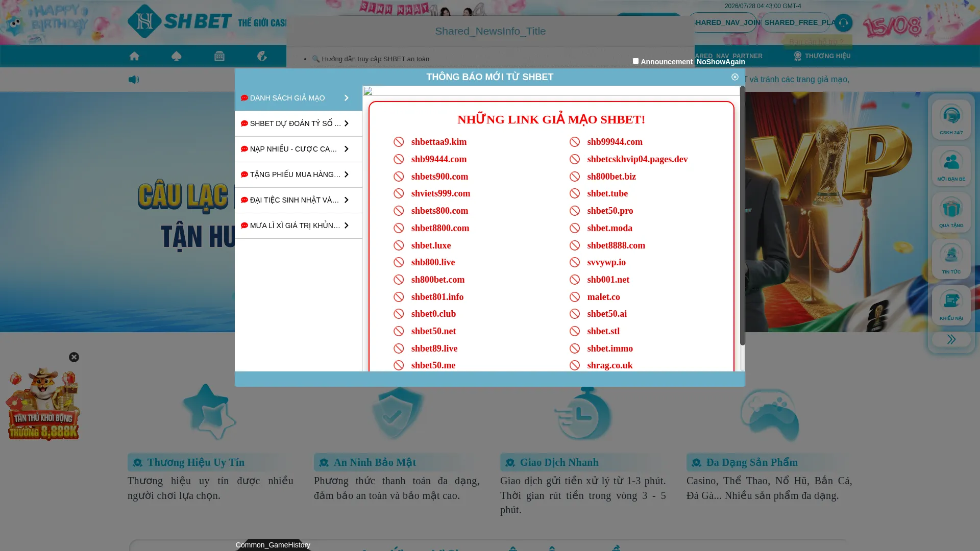Image resolution: width=980 pixels, height=551 pixels.
Task: Click malet.co entry
Action: click(604, 297)
